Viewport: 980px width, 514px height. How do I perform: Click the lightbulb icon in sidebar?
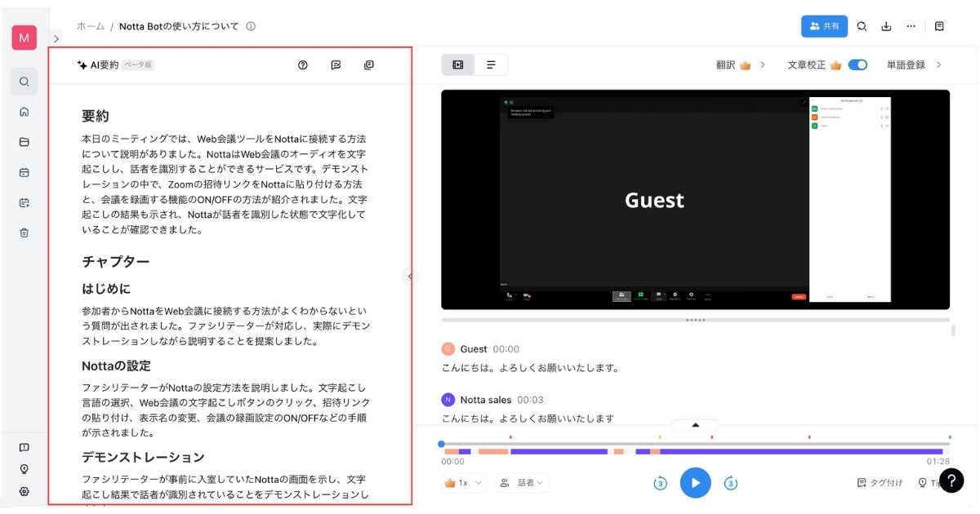click(24, 469)
